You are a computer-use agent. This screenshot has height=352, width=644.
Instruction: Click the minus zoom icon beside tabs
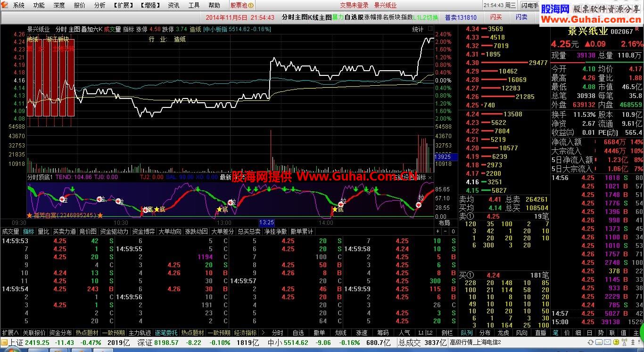tap(445, 231)
